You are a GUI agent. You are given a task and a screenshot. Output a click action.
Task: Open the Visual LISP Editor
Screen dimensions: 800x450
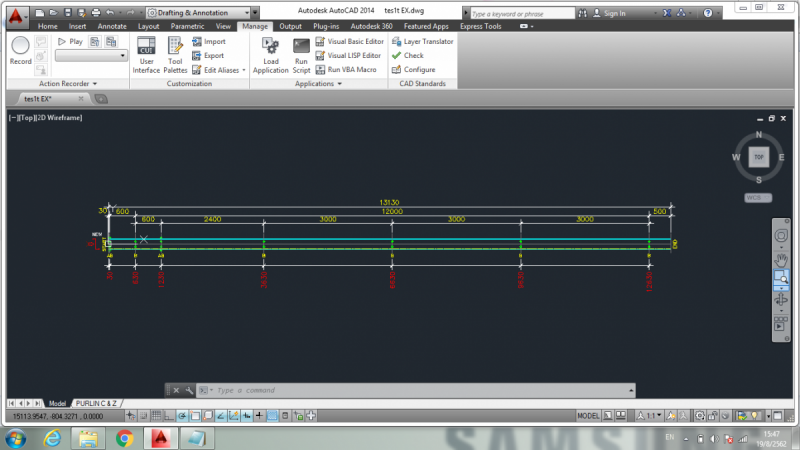tap(348, 55)
